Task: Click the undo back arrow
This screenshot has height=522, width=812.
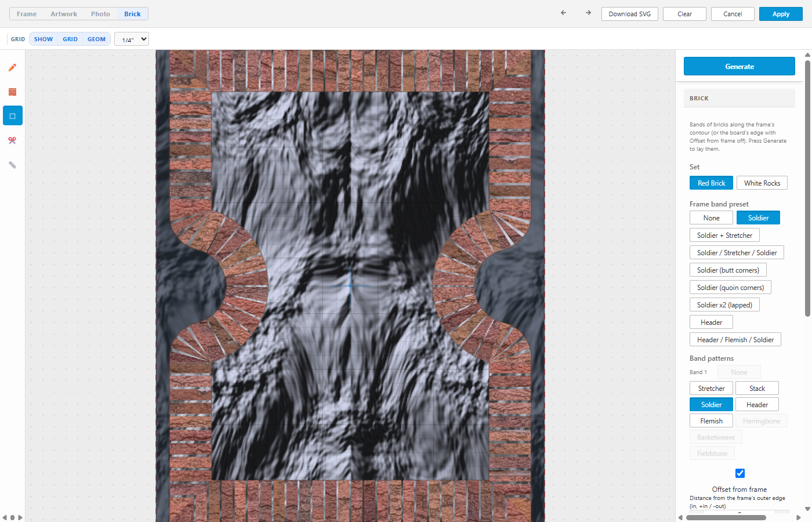Action: click(563, 13)
